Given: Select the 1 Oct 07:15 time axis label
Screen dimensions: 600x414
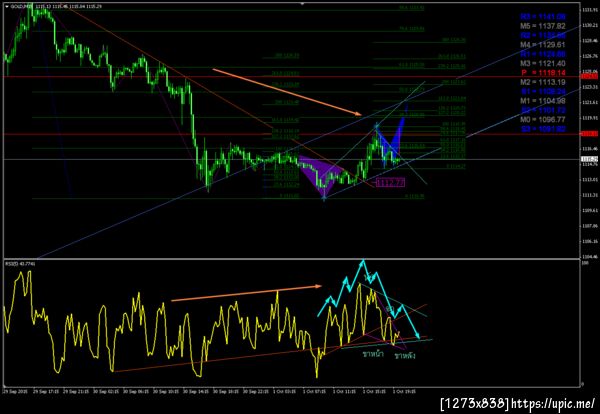Looking at the screenshot, I should tap(315, 391).
